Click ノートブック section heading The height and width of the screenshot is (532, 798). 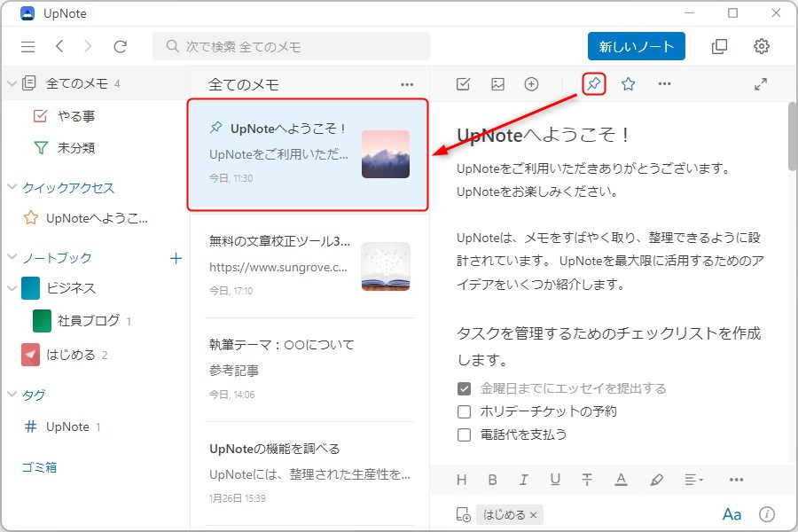point(57,258)
